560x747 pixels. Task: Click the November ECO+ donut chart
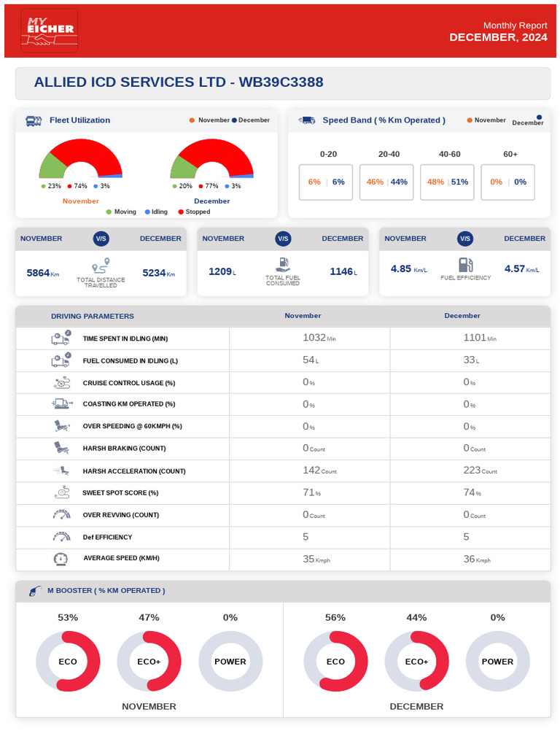[149, 661]
